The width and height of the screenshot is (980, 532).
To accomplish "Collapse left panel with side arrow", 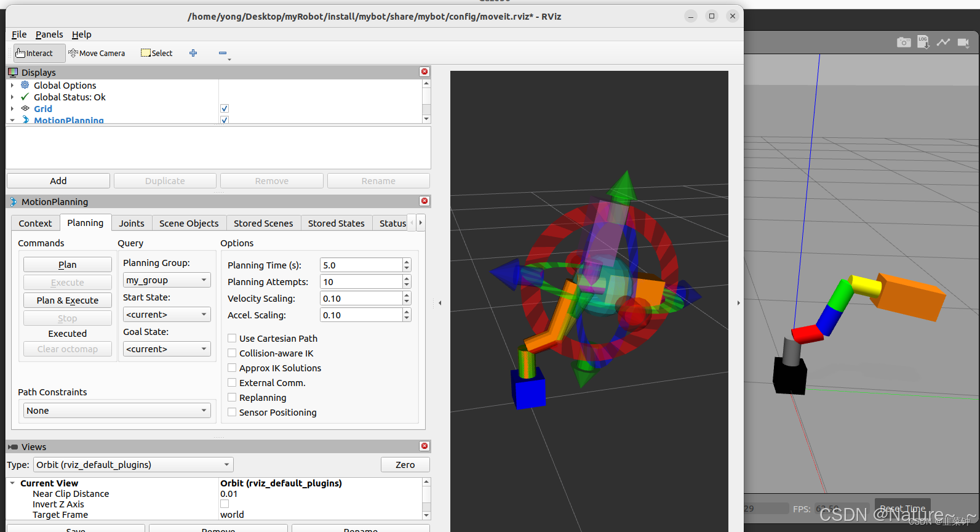I will tap(440, 303).
